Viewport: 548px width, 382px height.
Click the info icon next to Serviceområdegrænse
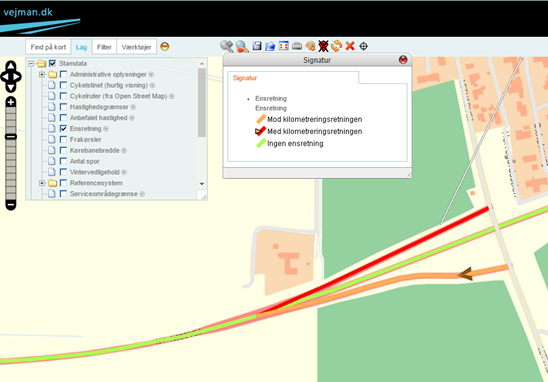click(142, 194)
